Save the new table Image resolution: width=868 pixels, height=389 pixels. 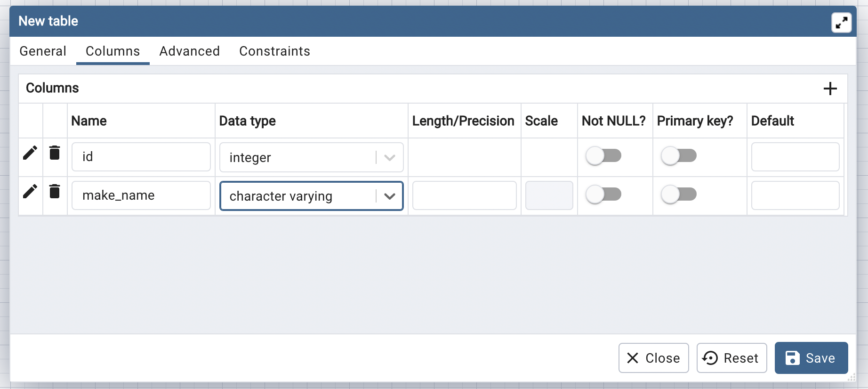[x=811, y=358]
